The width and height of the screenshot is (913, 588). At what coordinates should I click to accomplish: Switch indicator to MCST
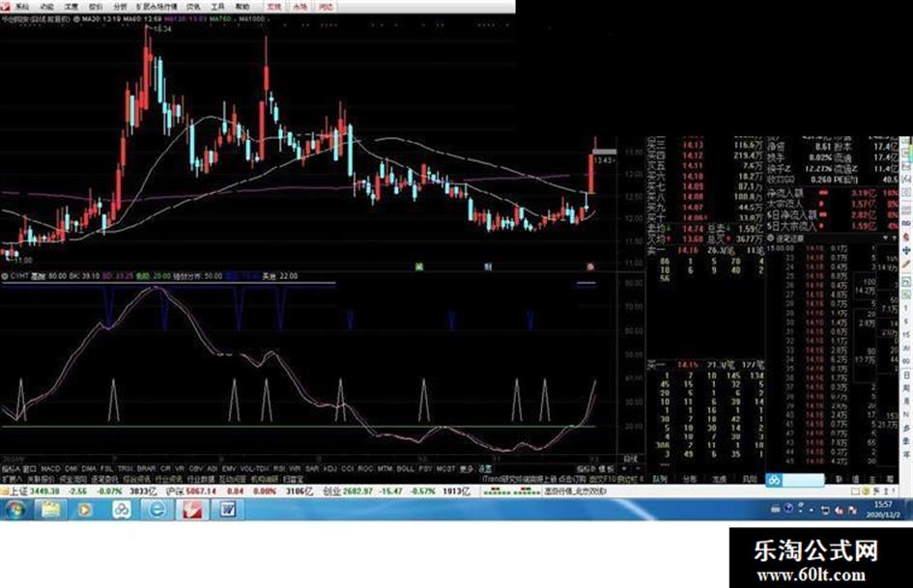pos(446,468)
